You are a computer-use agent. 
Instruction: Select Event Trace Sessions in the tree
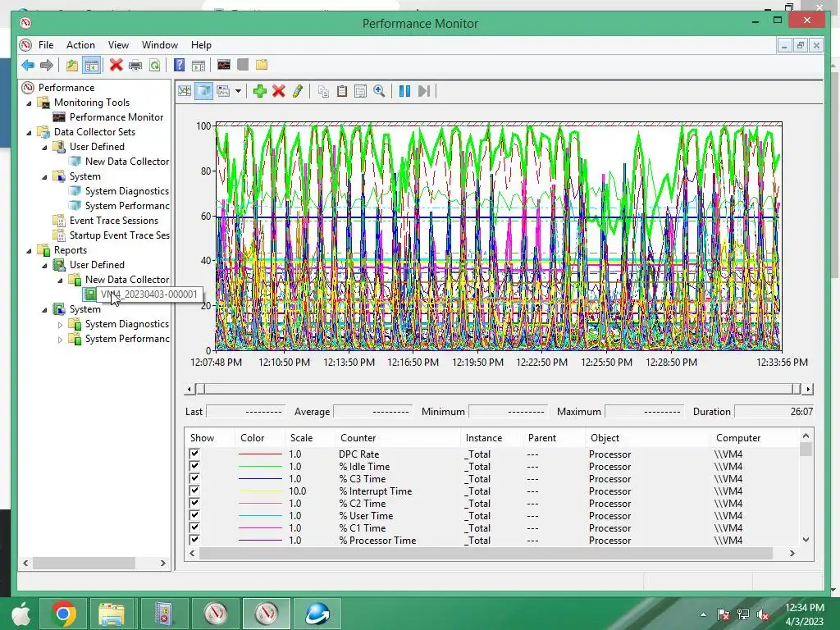(113, 221)
